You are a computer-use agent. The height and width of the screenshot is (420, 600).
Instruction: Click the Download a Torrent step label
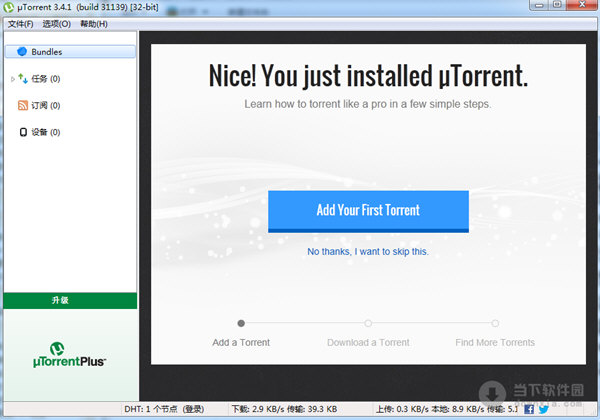368,342
